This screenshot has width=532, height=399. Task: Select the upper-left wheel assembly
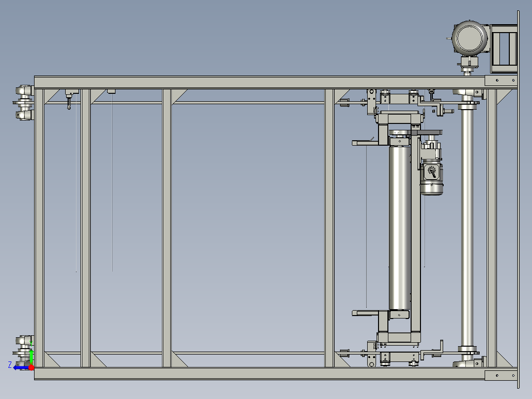(x=24, y=103)
